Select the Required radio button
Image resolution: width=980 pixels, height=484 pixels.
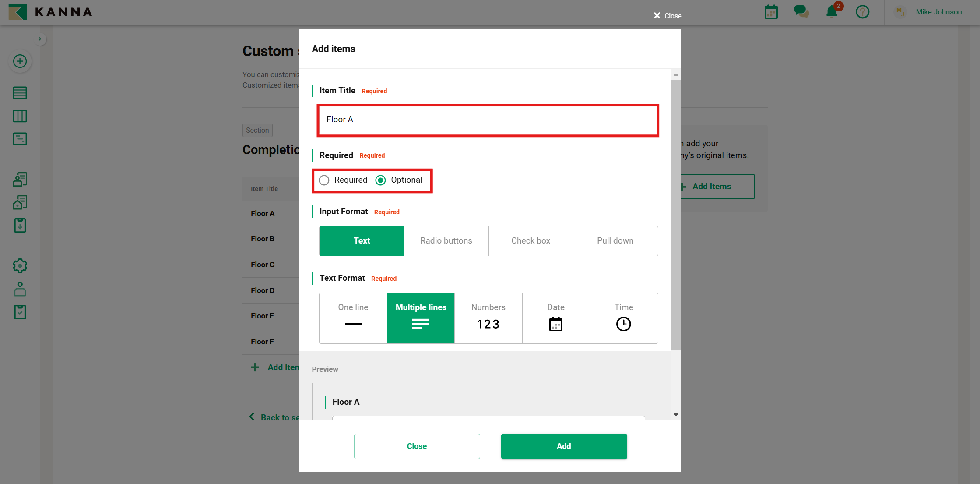click(x=324, y=180)
